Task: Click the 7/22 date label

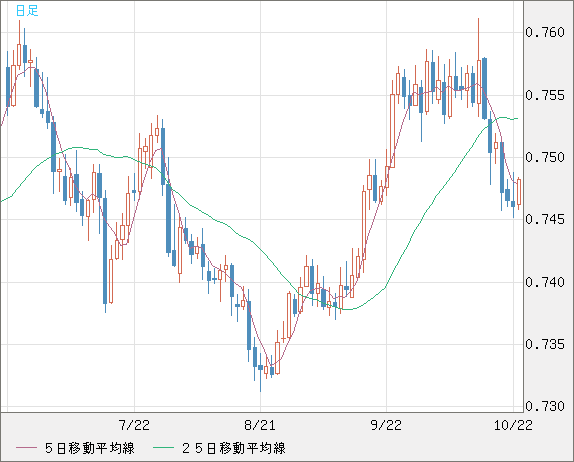Action: [134, 425]
